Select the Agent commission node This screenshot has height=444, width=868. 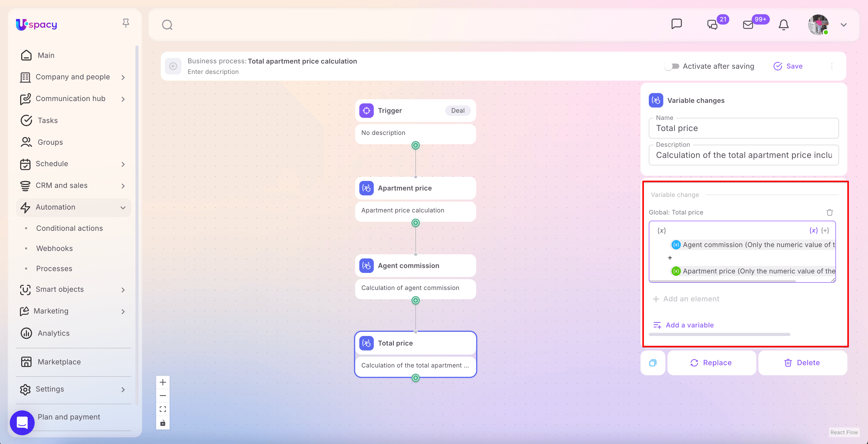point(415,265)
